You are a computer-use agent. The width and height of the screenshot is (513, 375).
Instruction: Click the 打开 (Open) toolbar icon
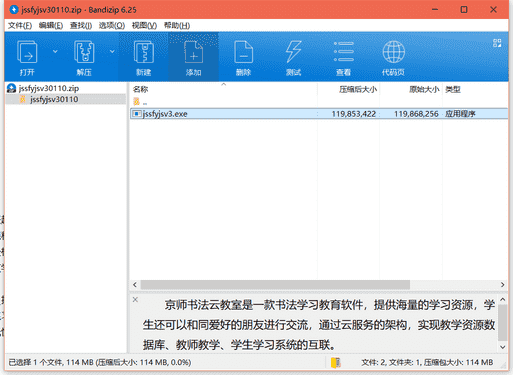click(27, 57)
